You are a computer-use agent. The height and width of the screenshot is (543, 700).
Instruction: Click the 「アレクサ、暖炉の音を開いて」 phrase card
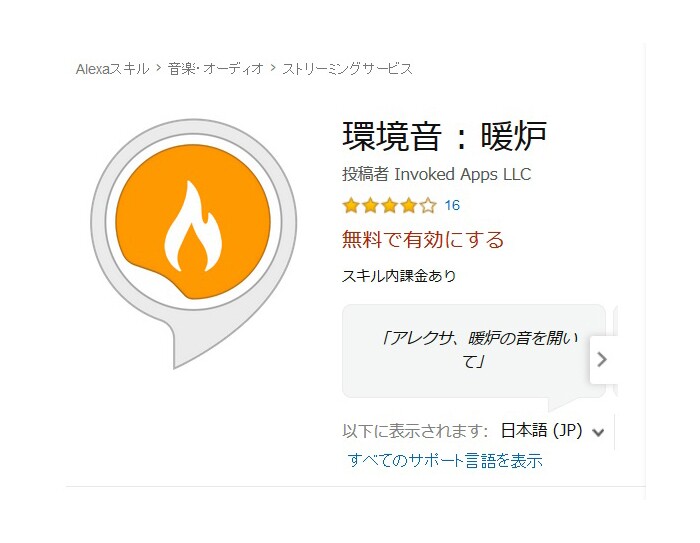point(474,351)
